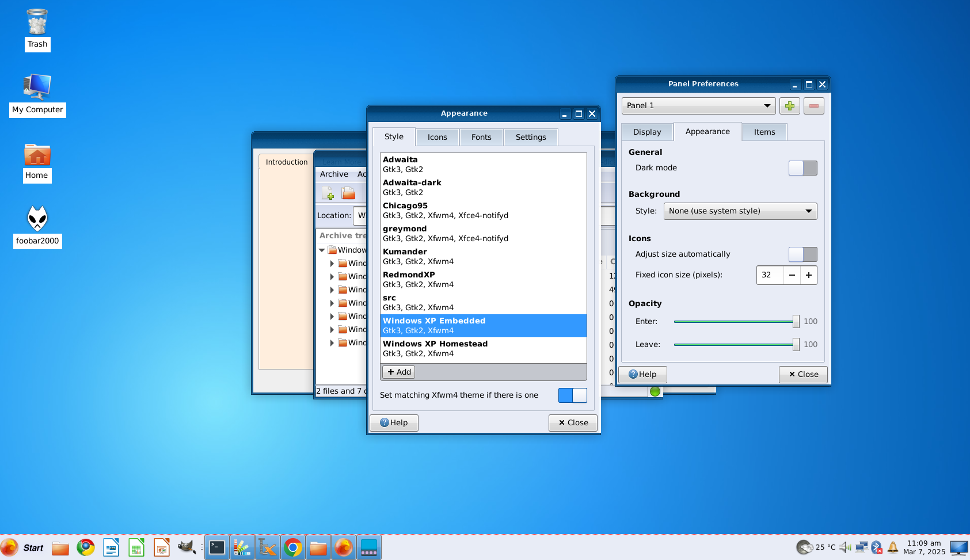Open the file manager launcher next to Start
970x560 pixels.
point(60,547)
